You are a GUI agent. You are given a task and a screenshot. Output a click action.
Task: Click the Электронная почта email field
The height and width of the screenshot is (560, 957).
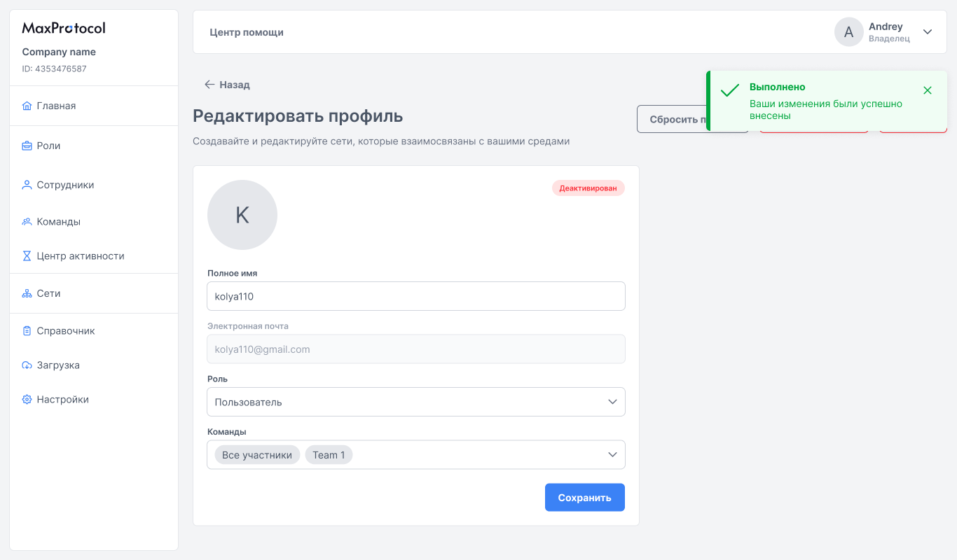[x=416, y=349]
